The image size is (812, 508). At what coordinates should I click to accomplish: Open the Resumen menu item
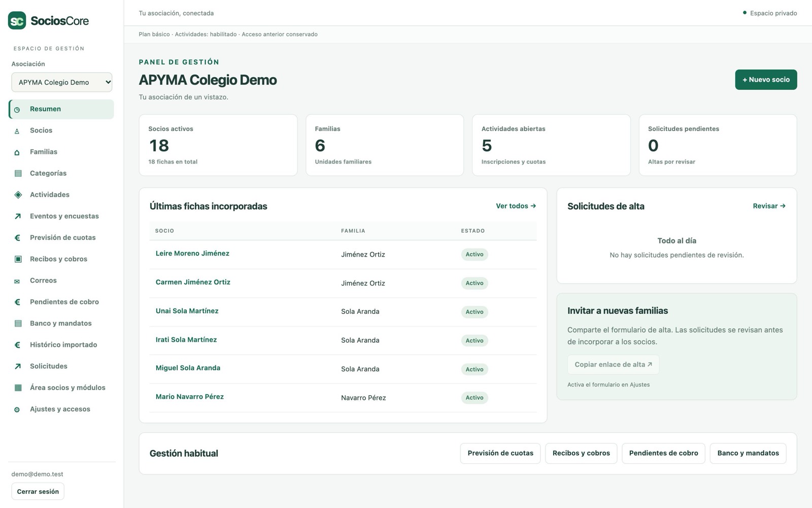pos(61,109)
